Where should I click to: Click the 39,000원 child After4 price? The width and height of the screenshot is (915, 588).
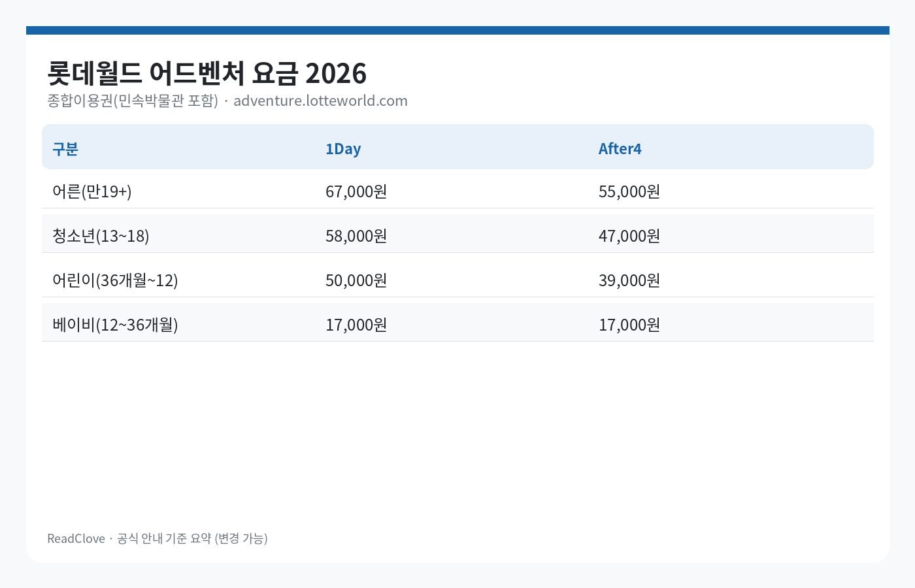(629, 280)
